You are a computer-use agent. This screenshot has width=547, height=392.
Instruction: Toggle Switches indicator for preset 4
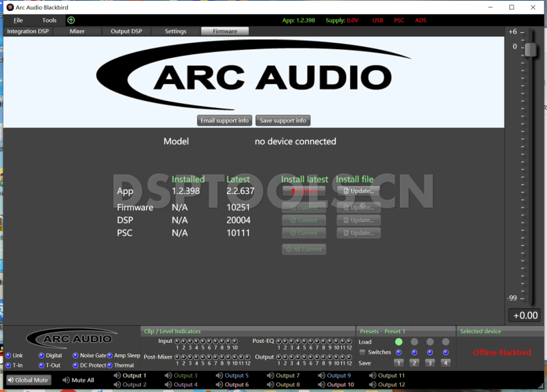coord(446,352)
